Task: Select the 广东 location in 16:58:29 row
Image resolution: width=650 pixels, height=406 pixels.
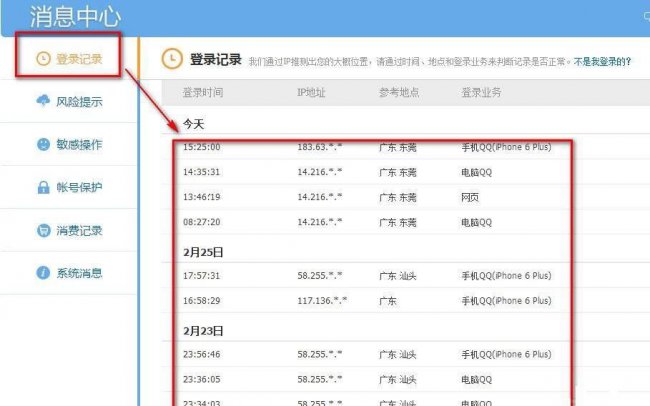Action: pyautogui.click(x=388, y=301)
